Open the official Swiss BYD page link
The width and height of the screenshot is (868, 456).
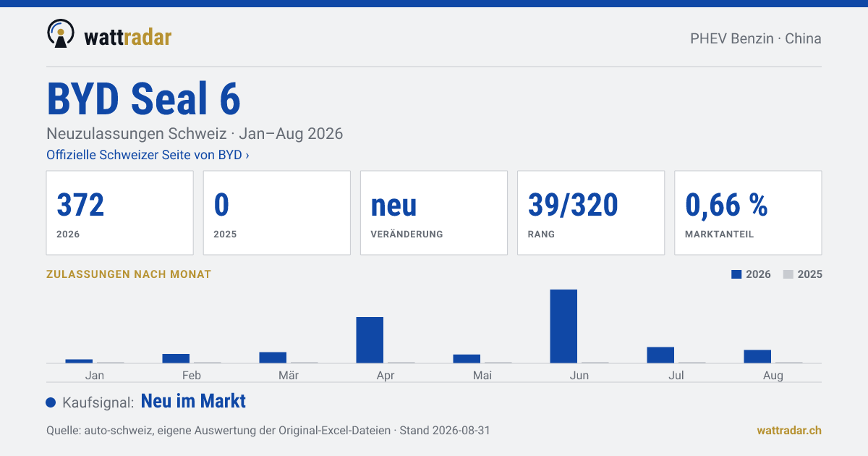[x=148, y=155]
